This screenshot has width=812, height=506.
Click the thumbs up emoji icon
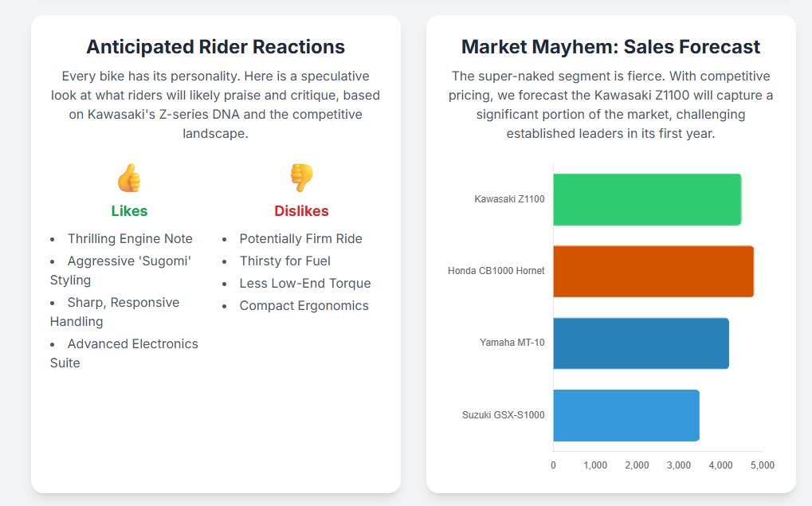pyautogui.click(x=129, y=178)
